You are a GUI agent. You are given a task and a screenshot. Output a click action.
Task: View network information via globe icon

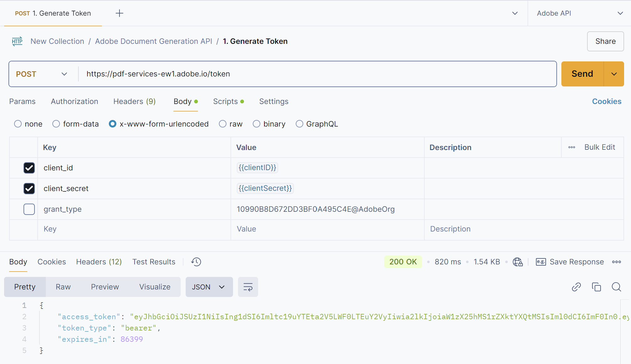click(517, 262)
